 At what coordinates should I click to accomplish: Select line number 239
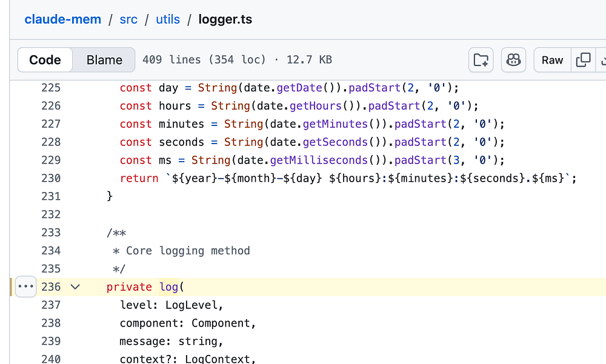(x=51, y=341)
